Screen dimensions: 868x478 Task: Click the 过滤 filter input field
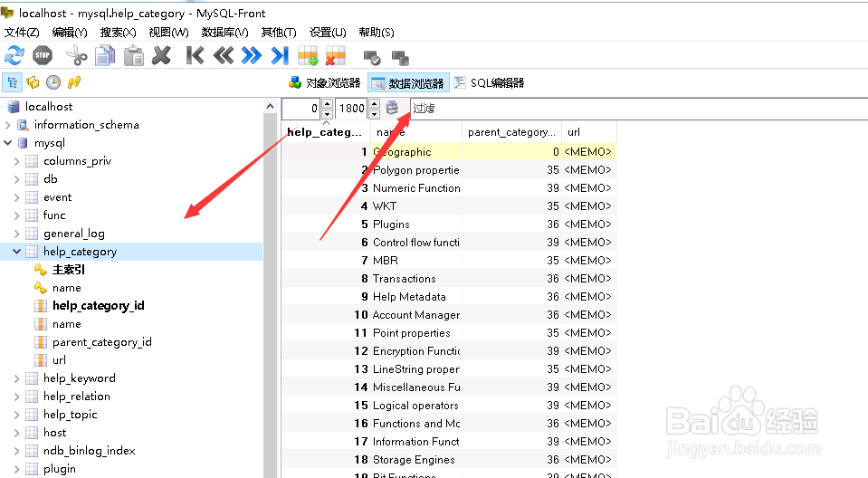pyautogui.click(x=639, y=109)
